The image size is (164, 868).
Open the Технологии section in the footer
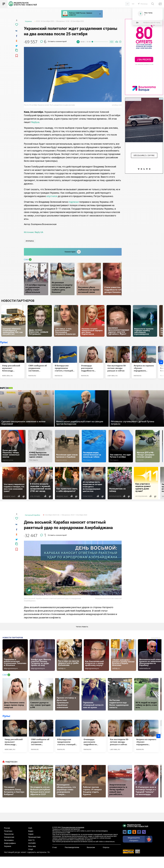[9, 834]
